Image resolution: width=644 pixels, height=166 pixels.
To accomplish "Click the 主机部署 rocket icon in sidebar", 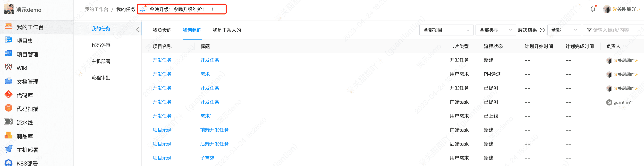I will click(9, 149).
